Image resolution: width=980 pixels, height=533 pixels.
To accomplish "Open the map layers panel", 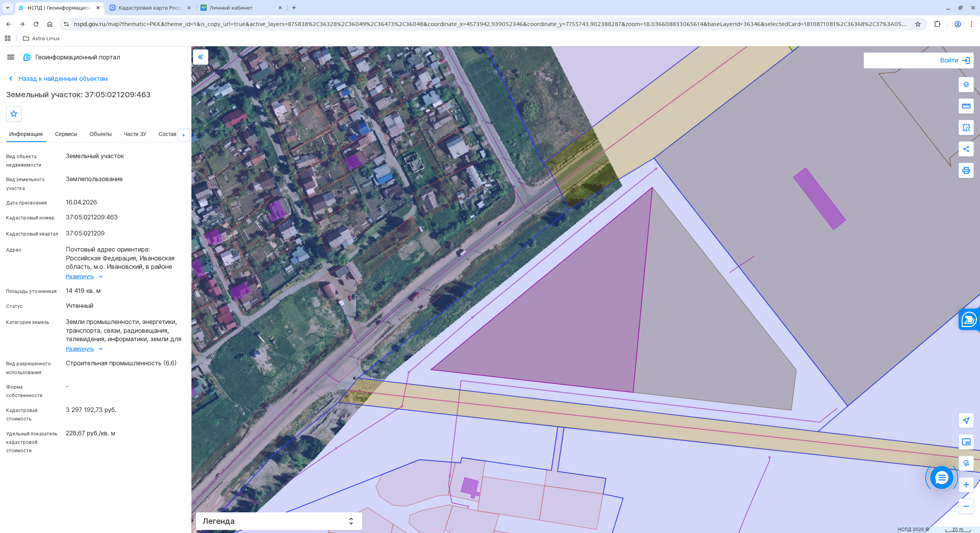I will point(966,85).
